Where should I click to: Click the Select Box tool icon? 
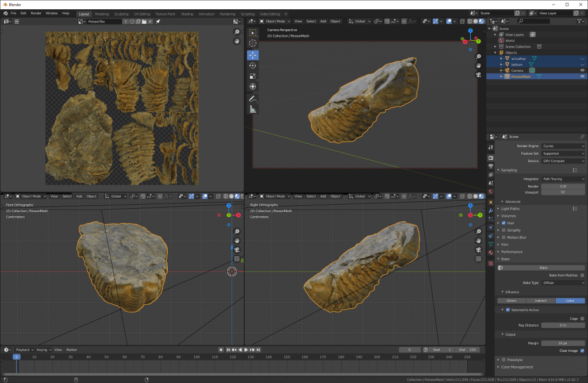point(253,33)
